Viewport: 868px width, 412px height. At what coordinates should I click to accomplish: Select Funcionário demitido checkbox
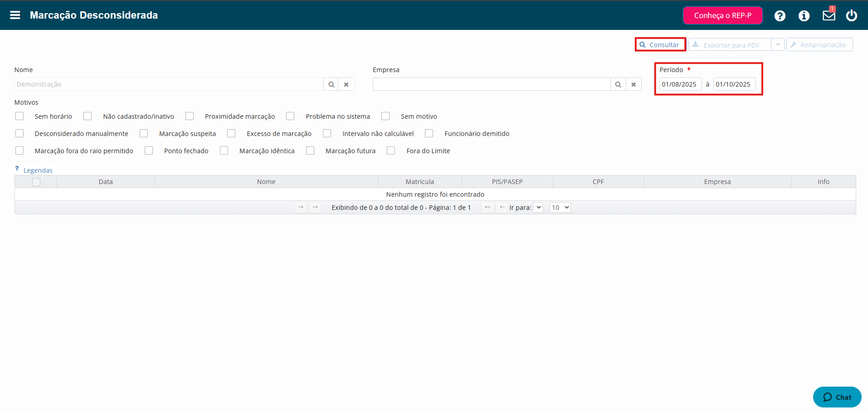(x=429, y=133)
